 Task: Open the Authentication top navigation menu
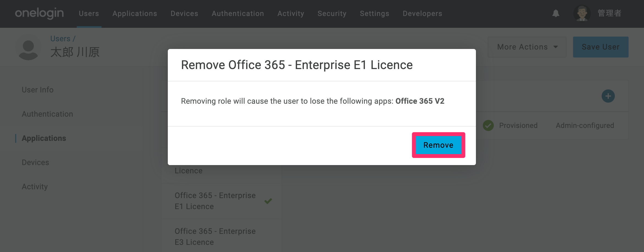[238, 13]
